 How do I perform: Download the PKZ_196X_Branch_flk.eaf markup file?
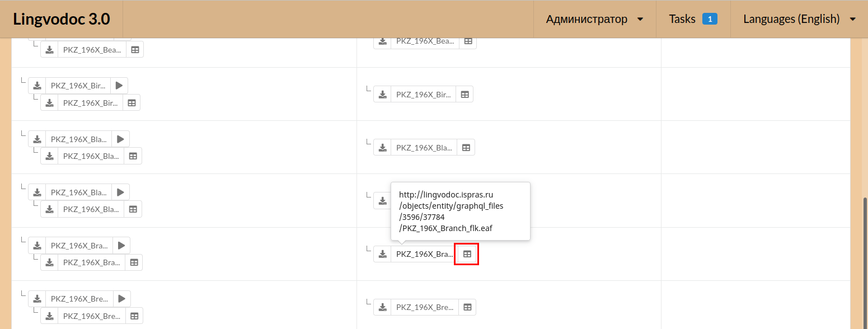point(382,253)
